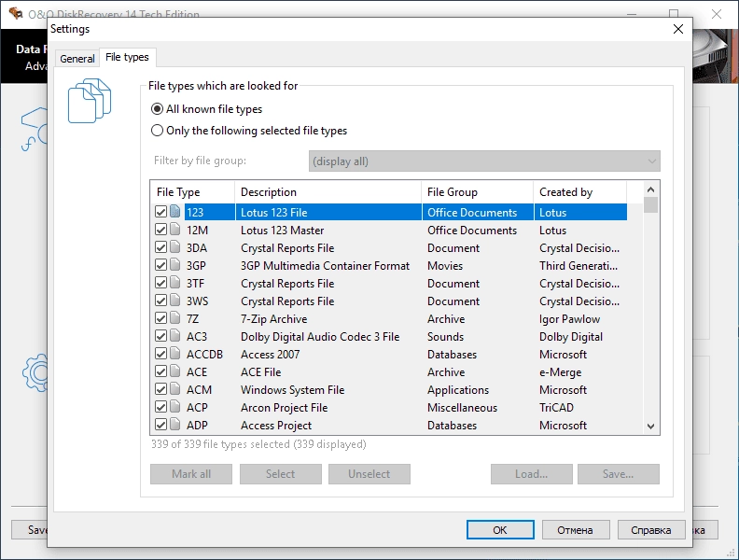The height and width of the screenshot is (560, 739).
Task: Click the Mark all button
Action: pos(191,474)
